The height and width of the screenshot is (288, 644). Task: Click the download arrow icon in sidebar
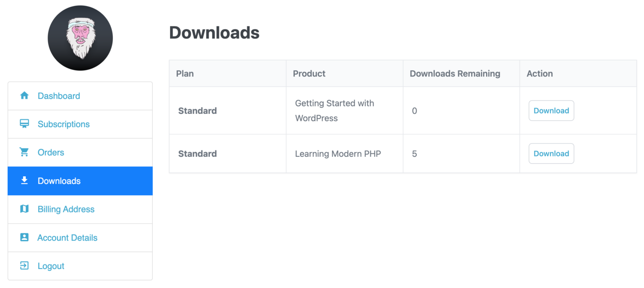tap(24, 181)
